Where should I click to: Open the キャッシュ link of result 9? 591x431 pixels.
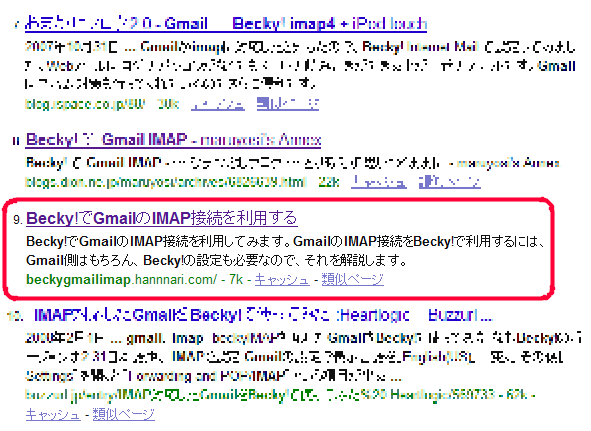click(x=282, y=279)
